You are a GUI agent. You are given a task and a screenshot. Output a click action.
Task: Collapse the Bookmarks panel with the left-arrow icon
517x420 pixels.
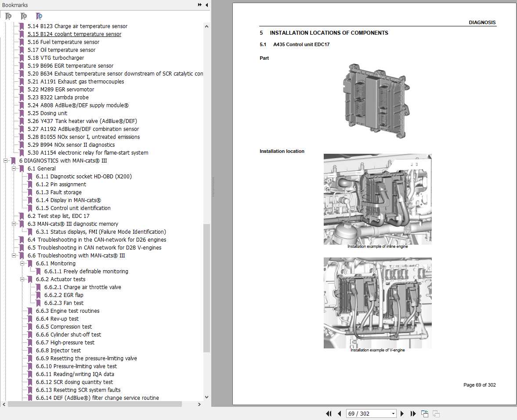[207, 5]
